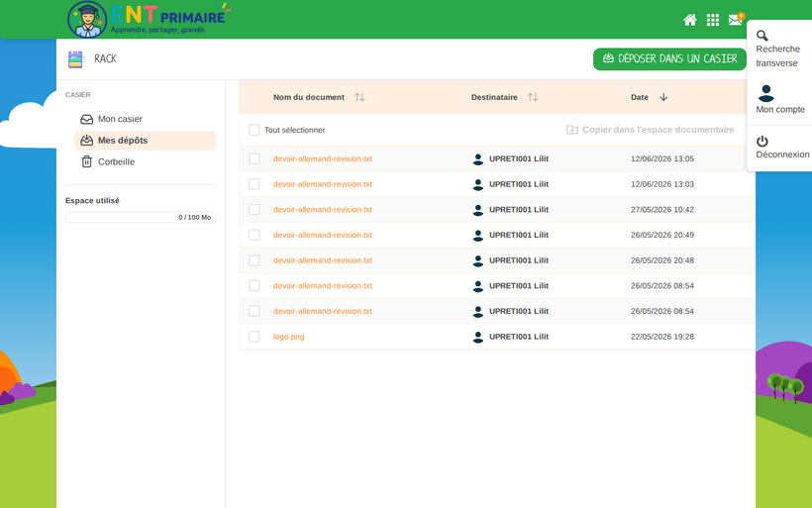Open the logo.png file link
Viewport: 812px width, 508px height.
coord(288,337)
